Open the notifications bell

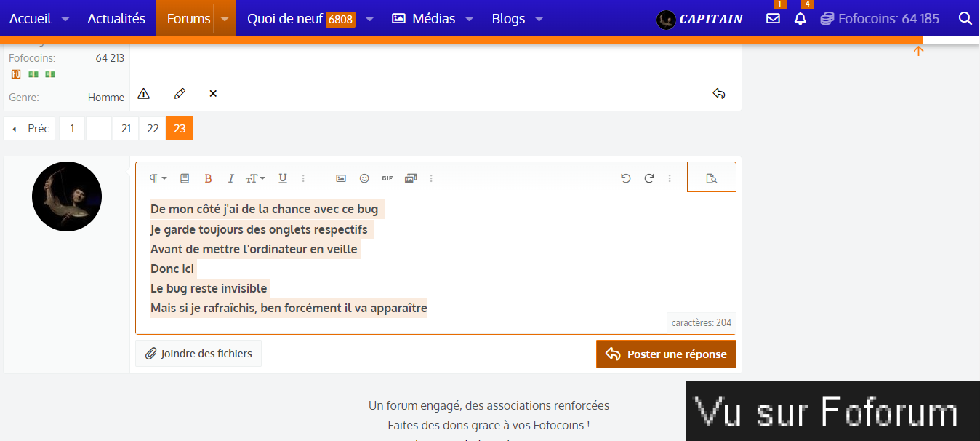[800, 19]
